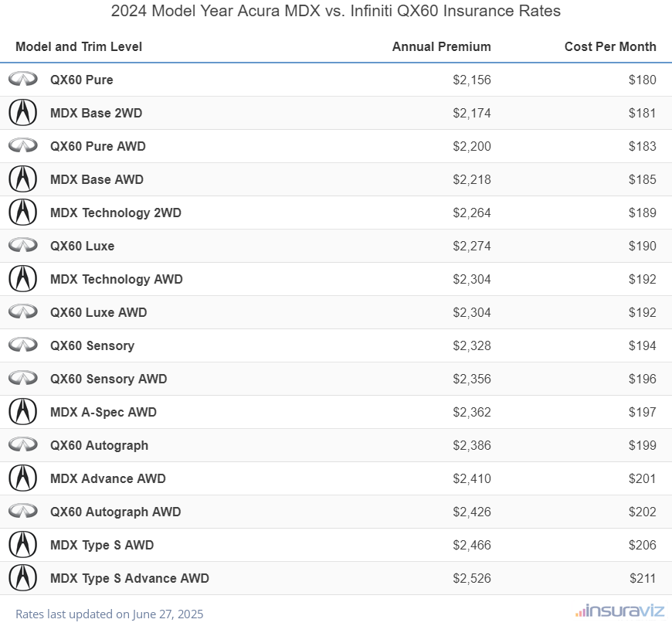
Task: Click the 'Rates last updated on June 27, 2025' note
Action: 109,614
